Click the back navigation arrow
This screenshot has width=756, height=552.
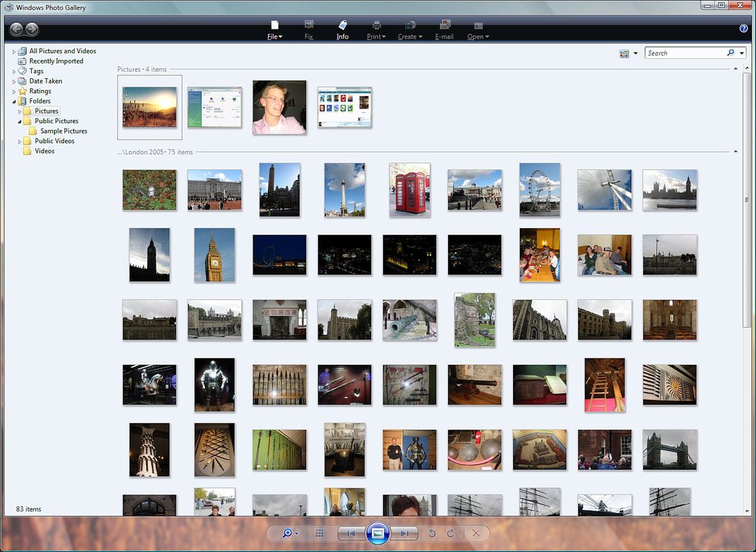16,29
